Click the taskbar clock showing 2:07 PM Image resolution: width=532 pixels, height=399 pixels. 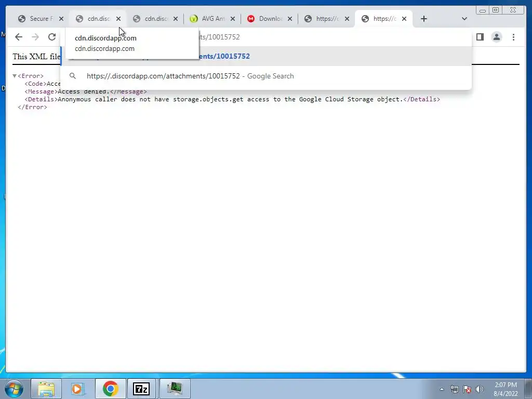point(506,389)
